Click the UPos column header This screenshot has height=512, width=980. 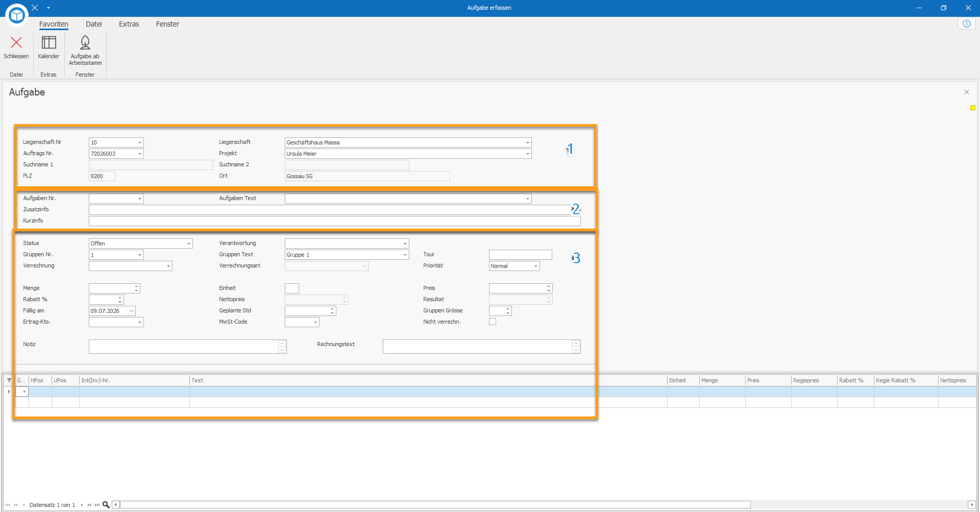[x=65, y=380]
